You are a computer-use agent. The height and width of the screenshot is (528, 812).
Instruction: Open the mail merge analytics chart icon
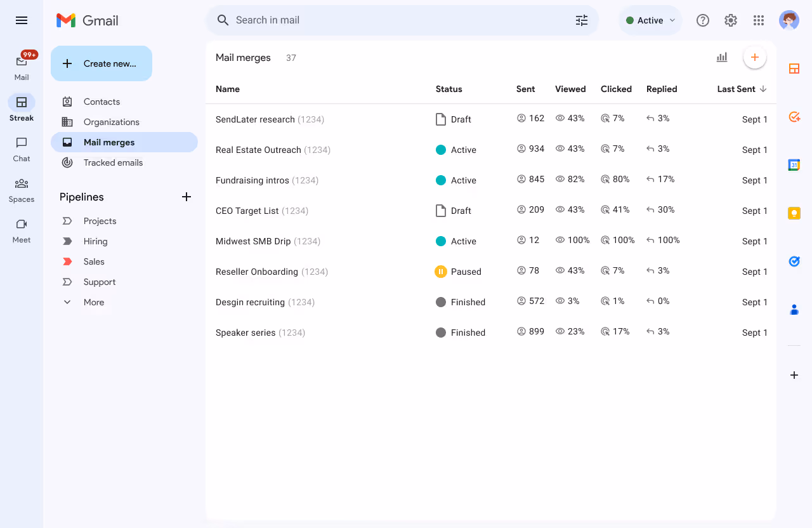722,57
